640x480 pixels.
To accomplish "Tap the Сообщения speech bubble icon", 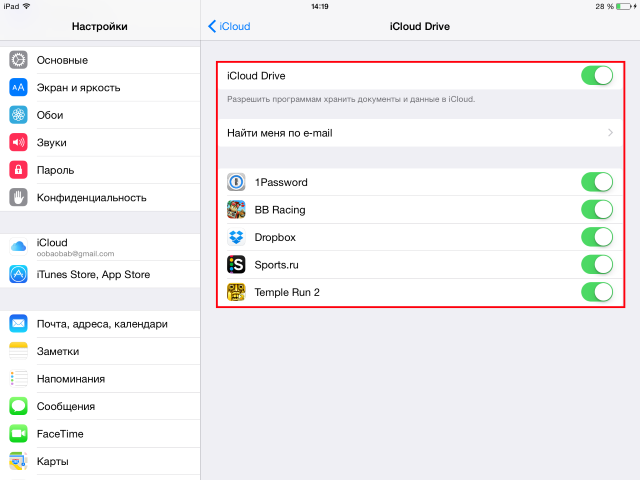I will point(18,406).
